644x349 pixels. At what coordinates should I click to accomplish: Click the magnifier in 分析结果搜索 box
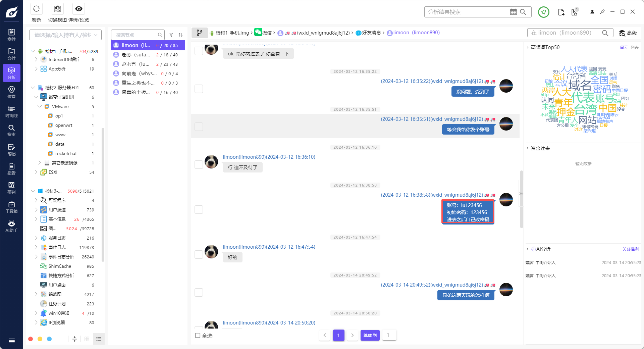click(523, 12)
